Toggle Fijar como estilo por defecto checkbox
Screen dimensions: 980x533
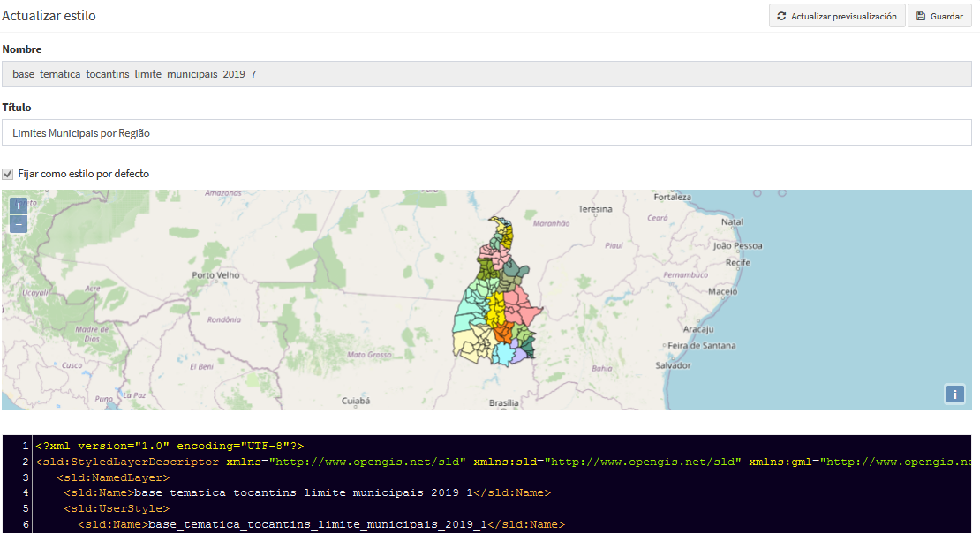(x=7, y=175)
